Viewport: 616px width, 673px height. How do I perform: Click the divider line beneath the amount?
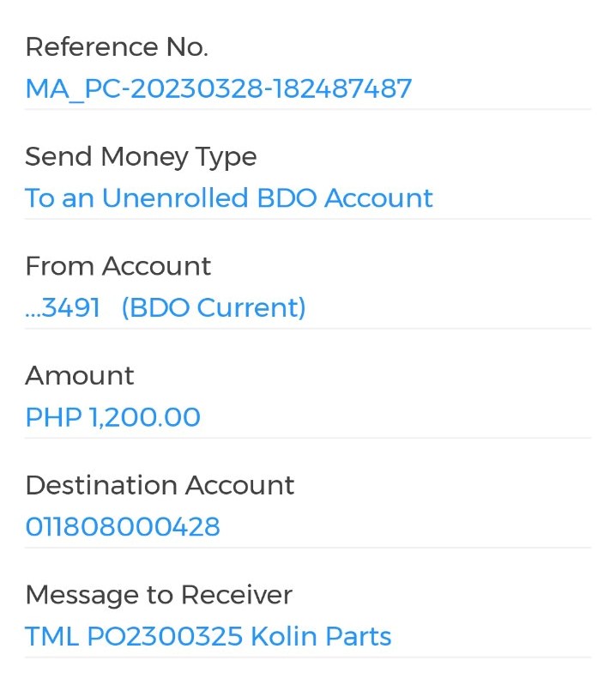308,438
